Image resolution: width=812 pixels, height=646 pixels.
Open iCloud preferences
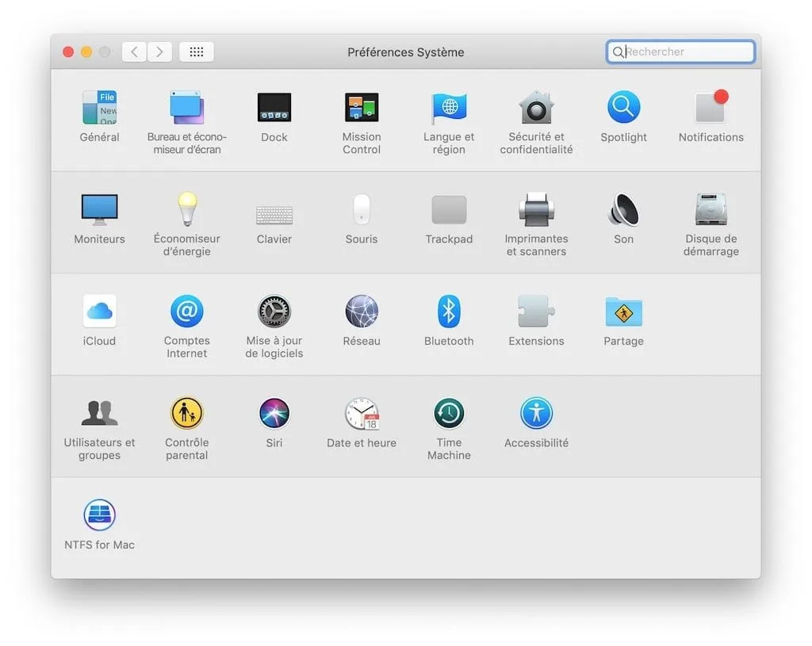[x=99, y=311]
